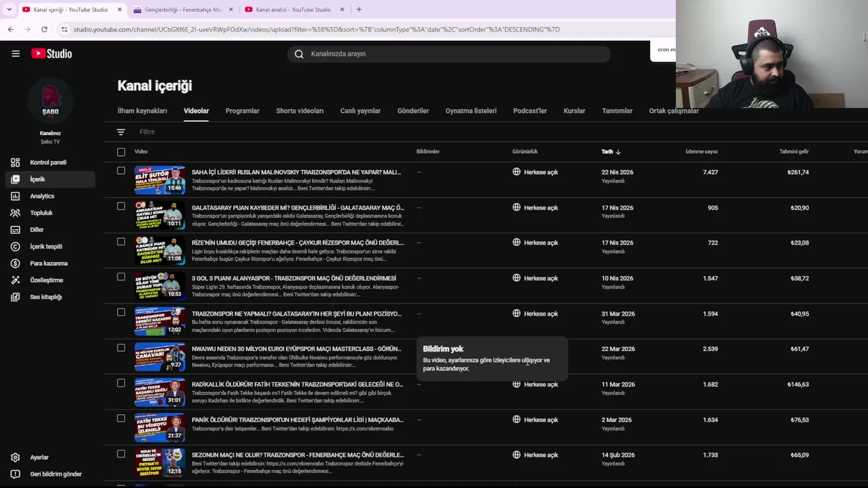Check the box for RADİKALLİK ÖLDÜRÜR video
The image size is (868, 488).
coord(121,383)
